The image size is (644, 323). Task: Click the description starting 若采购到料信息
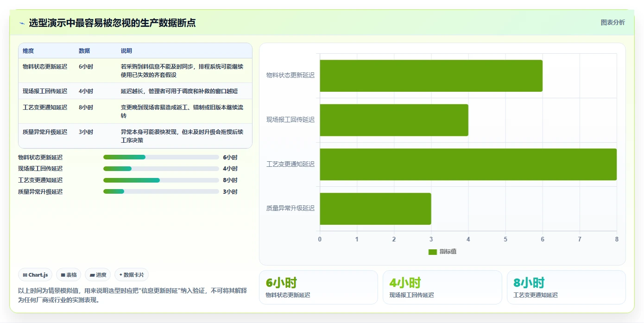pyautogui.click(x=182, y=71)
